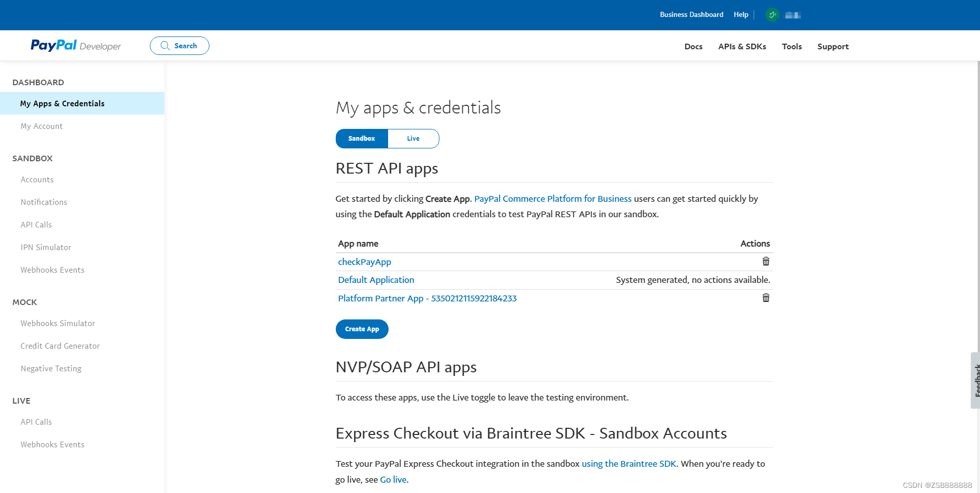Open the Tools menu

792,46
